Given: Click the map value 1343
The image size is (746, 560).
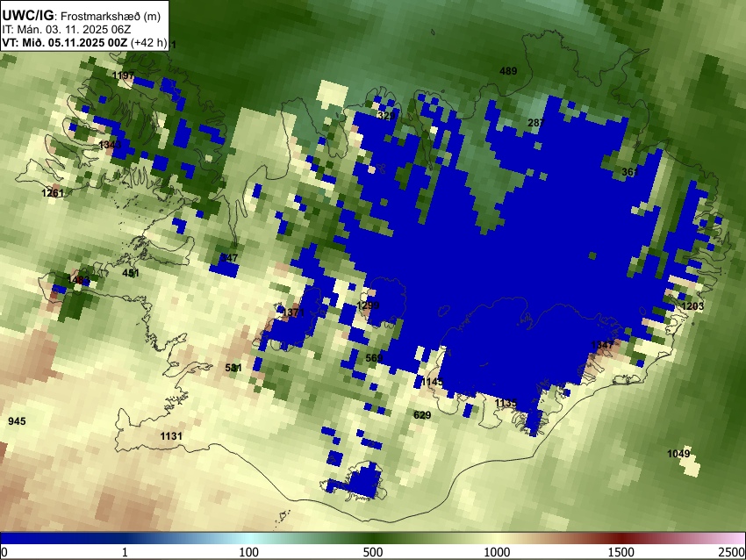Looking at the screenshot, I should pyautogui.click(x=110, y=145).
